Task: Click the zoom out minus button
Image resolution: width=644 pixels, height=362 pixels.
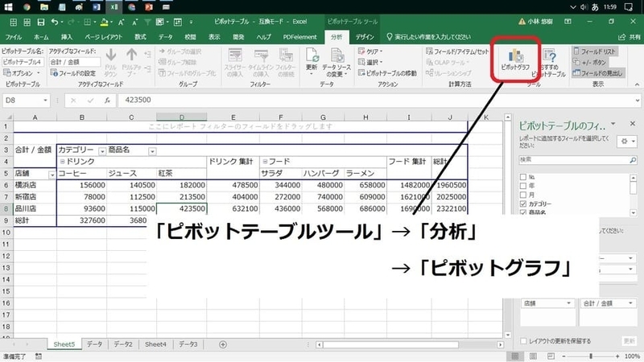Action: [x=563, y=356]
